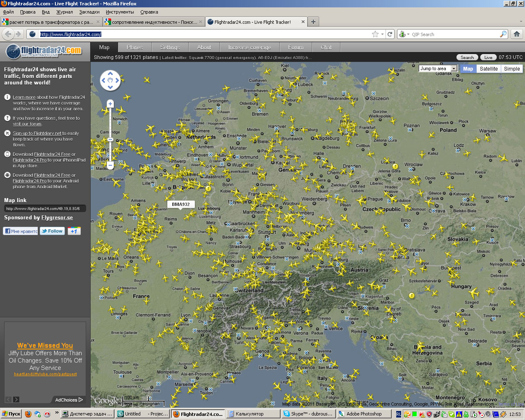Click the map zoom out minus button
The height and width of the screenshot is (420, 525).
click(110, 165)
